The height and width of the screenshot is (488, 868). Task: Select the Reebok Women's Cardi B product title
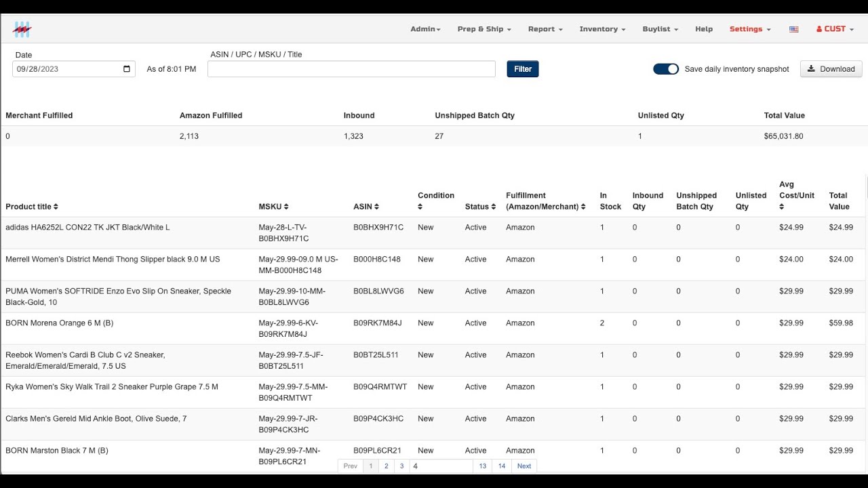(85, 361)
